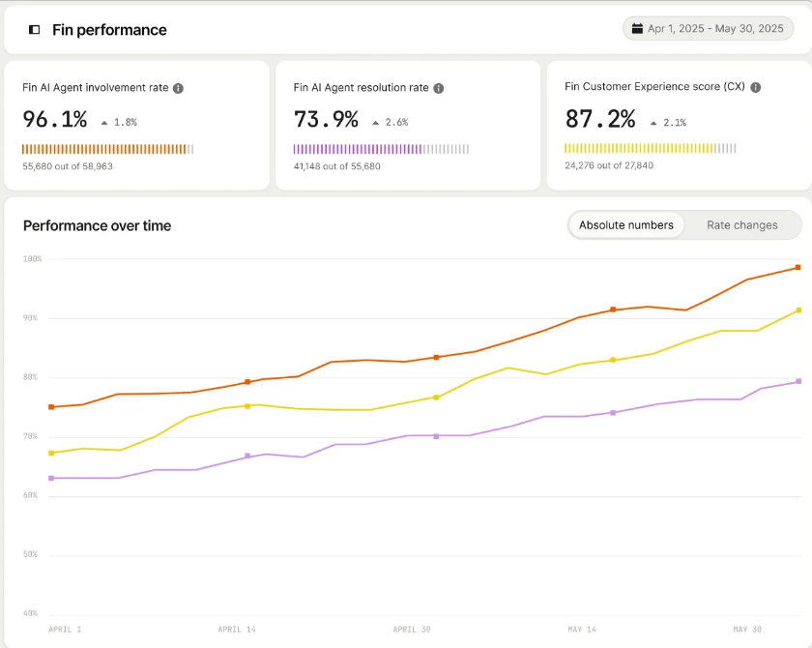The height and width of the screenshot is (648, 812).
Task: Switch to Absolute numbers view
Action: (x=625, y=225)
